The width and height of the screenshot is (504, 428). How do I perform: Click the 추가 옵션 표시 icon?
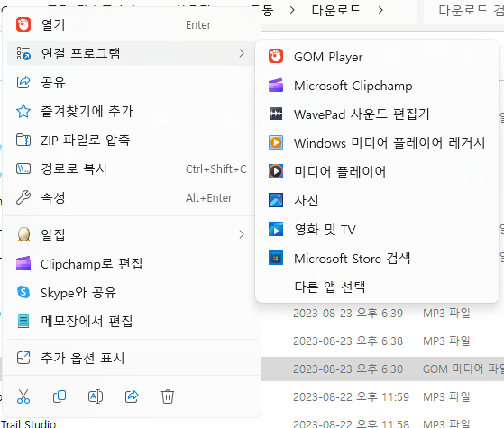(x=23, y=358)
